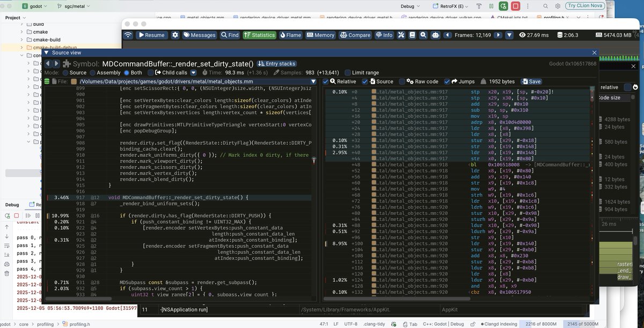Screen dimensions: 644x328
Task: Select the Source mode radio button
Action: (65, 72)
